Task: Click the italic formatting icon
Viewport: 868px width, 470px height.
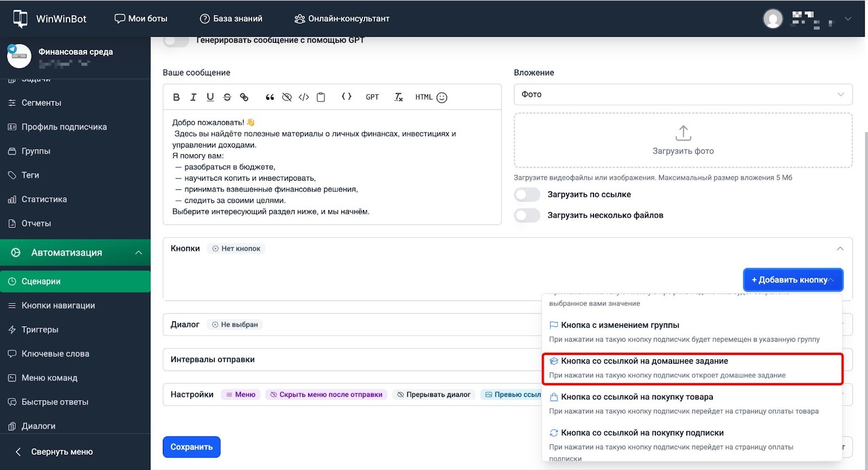Action: (x=193, y=97)
